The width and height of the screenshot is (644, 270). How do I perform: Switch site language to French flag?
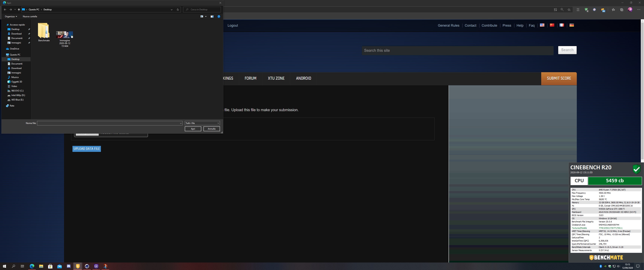562,25
